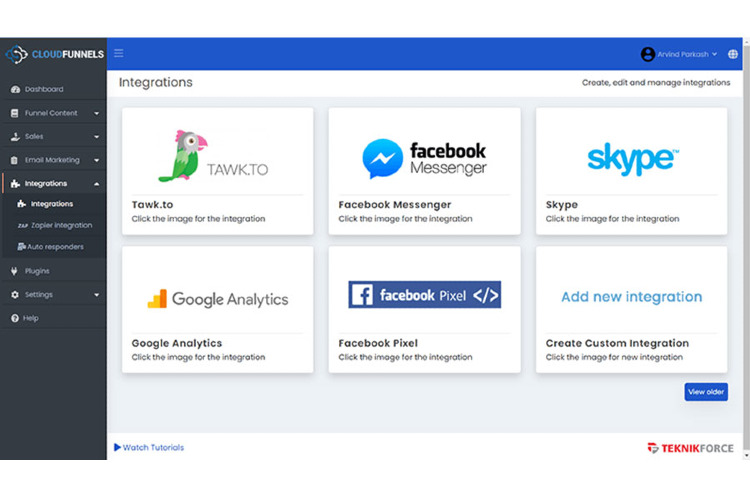Click the Tawk.to parrot logo image
Viewport: 750px width, 500px height.
coord(213,156)
